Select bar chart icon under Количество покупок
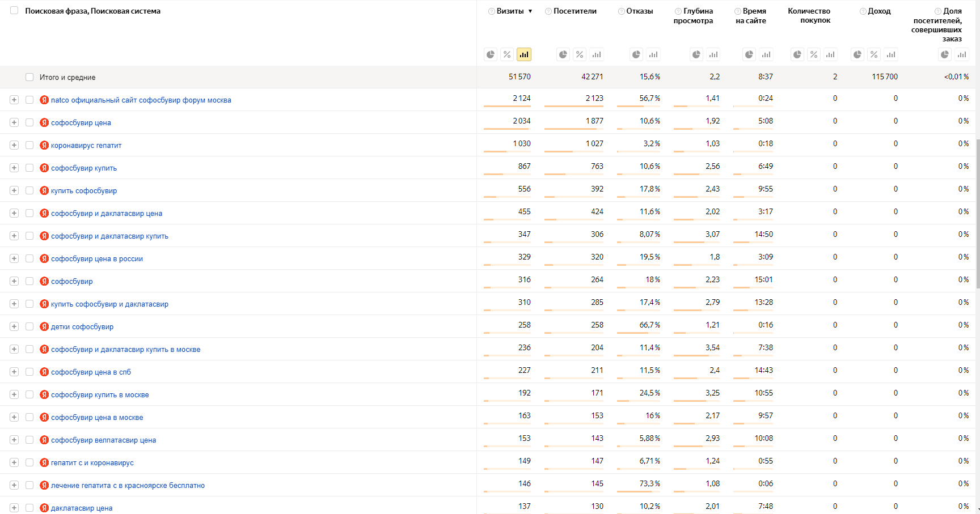This screenshot has width=980, height=514. pos(830,54)
